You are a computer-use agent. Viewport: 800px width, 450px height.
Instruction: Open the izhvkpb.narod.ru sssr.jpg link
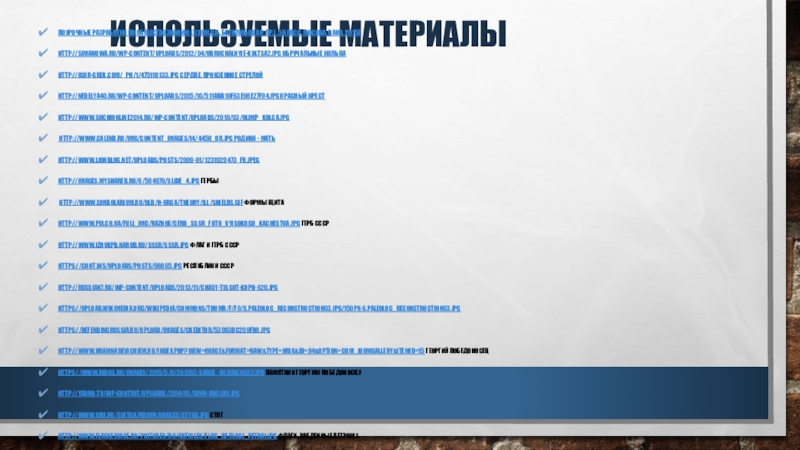point(123,245)
